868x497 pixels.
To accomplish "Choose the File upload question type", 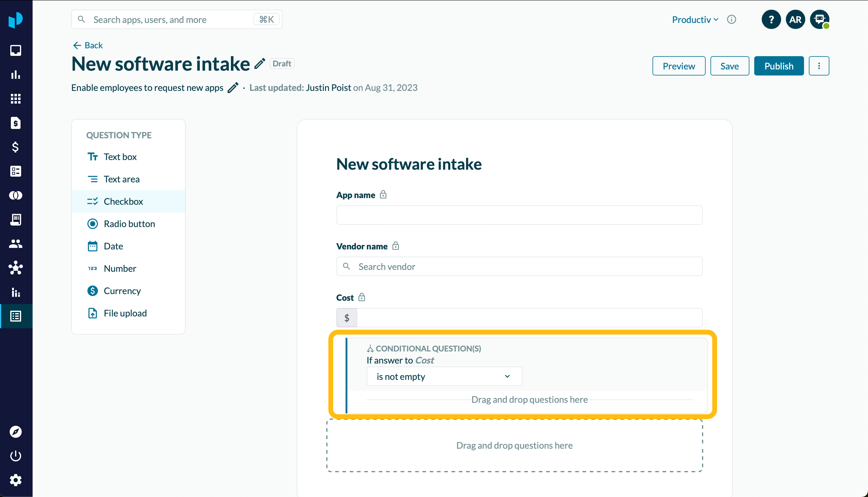I will [125, 313].
